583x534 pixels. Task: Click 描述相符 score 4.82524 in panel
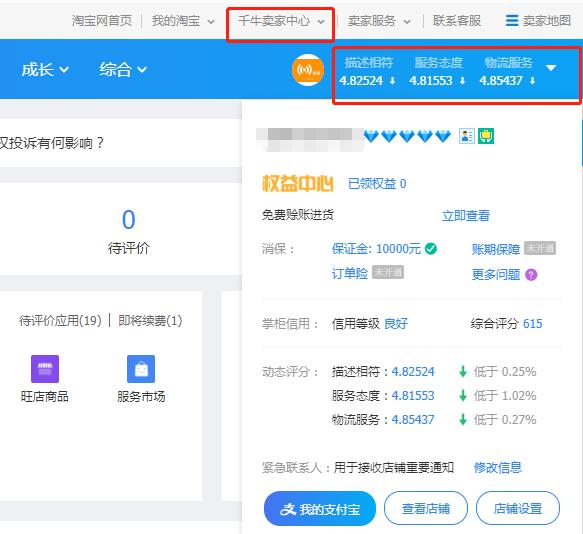413,371
